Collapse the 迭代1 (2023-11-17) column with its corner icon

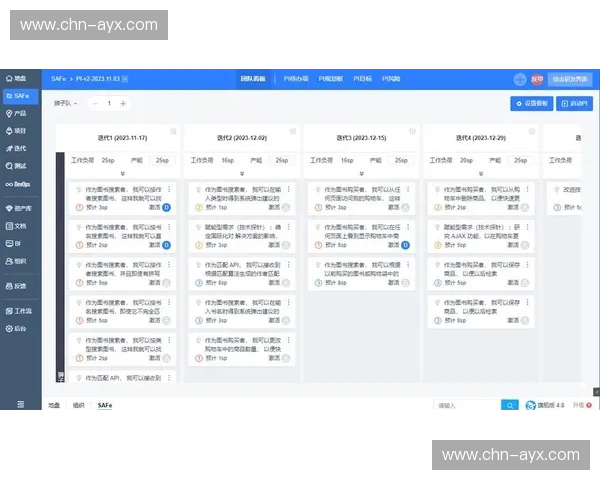pyautogui.click(x=173, y=131)
